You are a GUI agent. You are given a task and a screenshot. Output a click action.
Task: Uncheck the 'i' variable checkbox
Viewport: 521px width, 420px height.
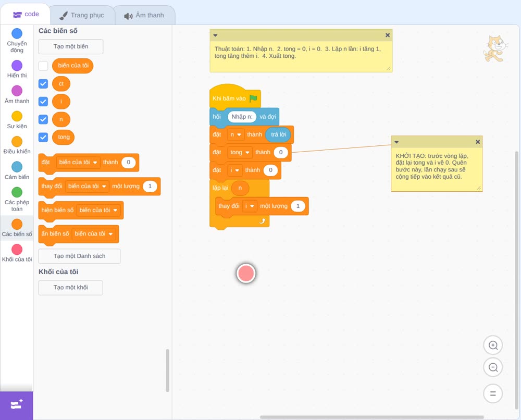pos(43,101)
